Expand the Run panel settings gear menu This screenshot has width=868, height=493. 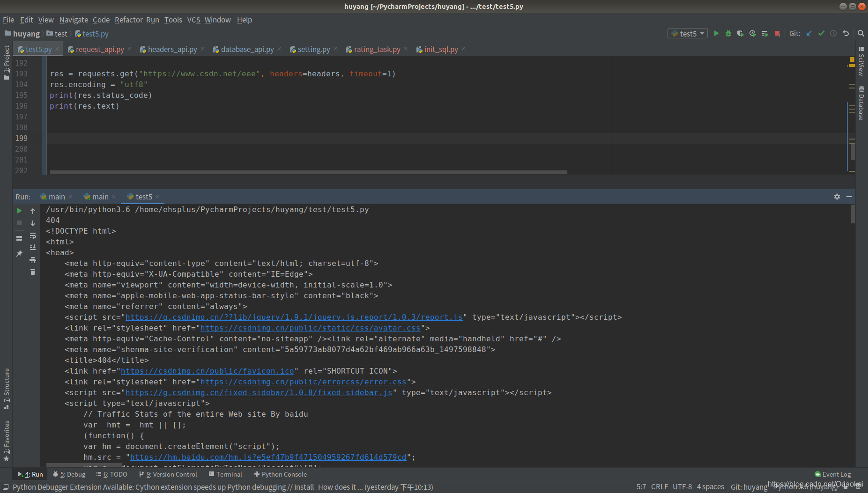pos(837,197)
